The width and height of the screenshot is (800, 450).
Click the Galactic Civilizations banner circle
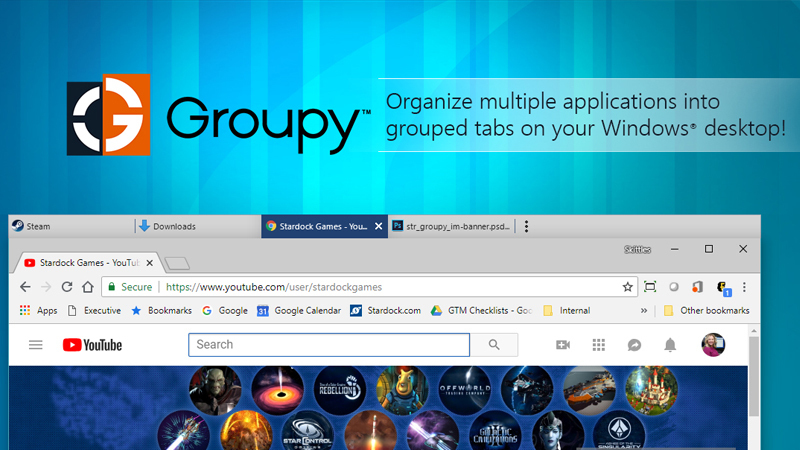(495, 431)
